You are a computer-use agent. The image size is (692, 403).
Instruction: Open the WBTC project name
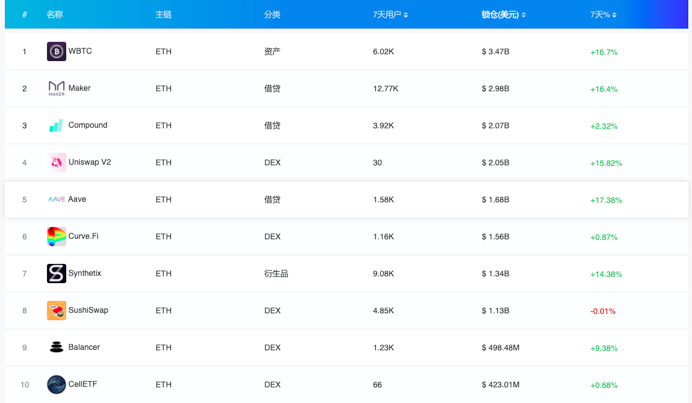click(x=80, y=51)
